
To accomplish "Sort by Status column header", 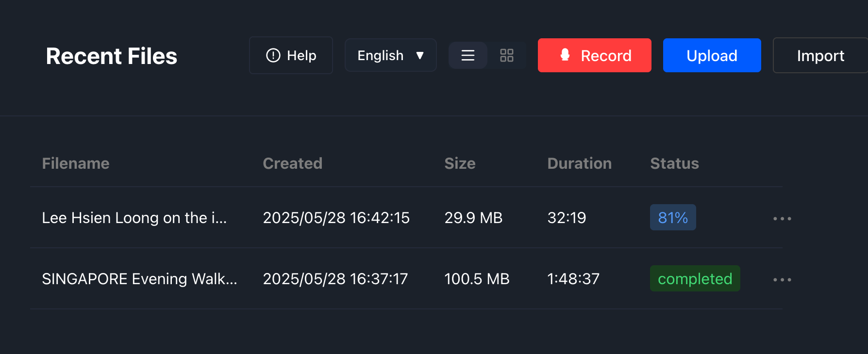I will point(675,163).
